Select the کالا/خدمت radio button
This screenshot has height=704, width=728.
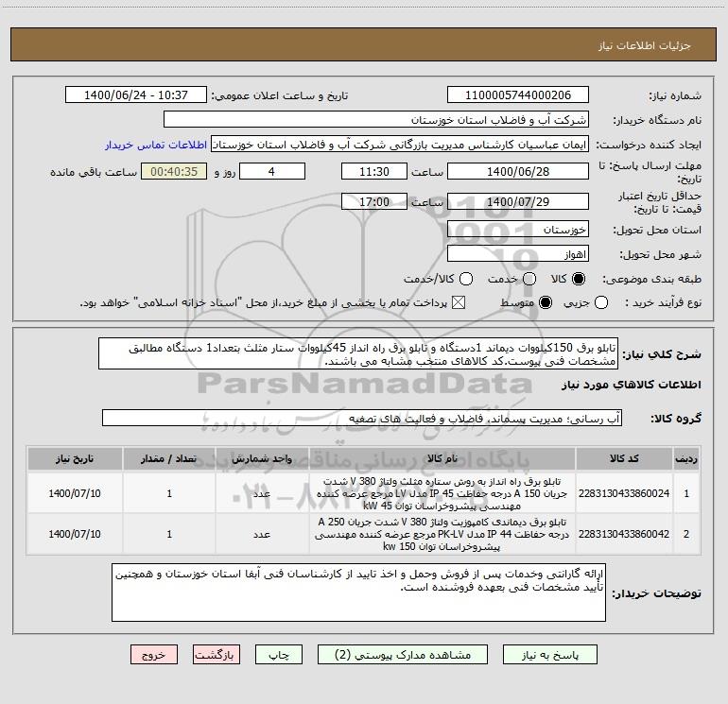click(466, 279)
